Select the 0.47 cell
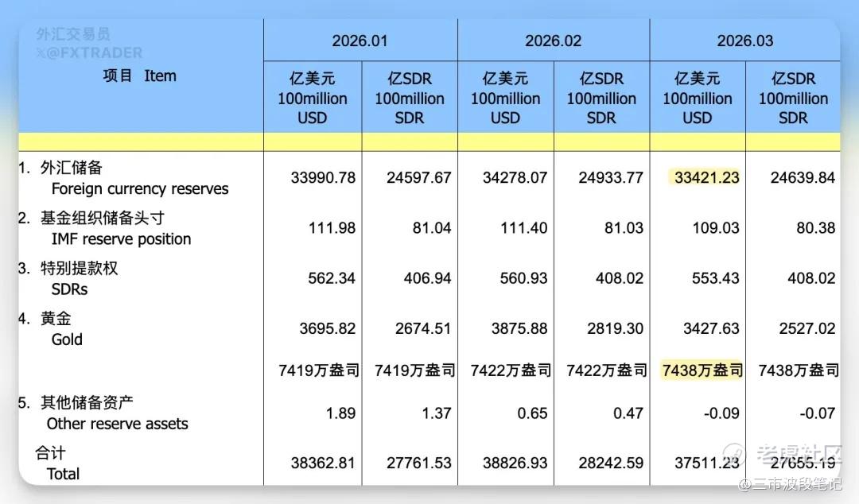The width and height of the screenshot is (859, 504). coord(628,413)
